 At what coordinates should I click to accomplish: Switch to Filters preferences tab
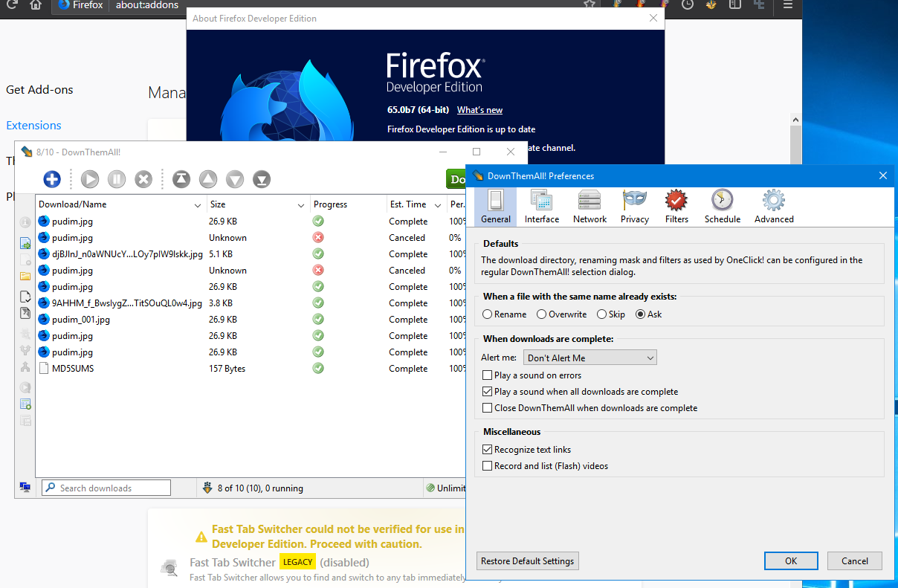676,207
